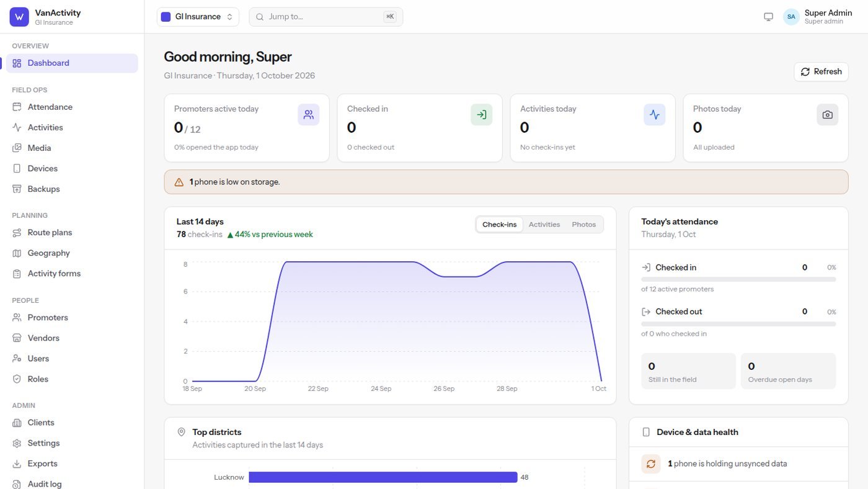Switch chart to Photos tab
Screen dimensions: 868x489
[x=584, y=225]
